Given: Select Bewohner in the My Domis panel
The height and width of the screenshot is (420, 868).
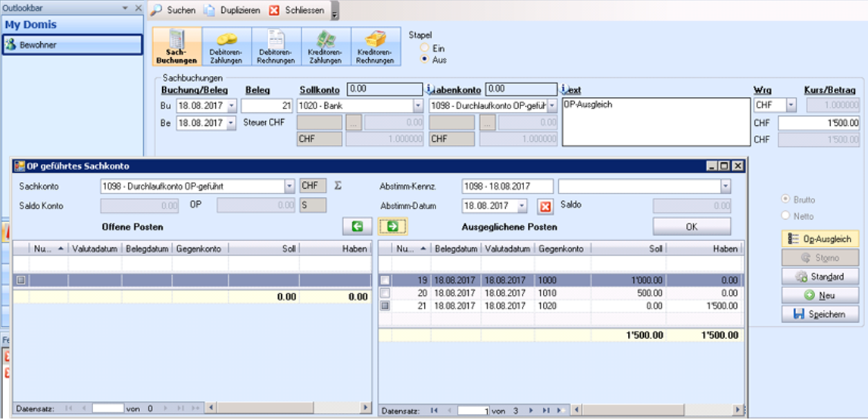Looking at the screenshot, I should coord(72,45).
